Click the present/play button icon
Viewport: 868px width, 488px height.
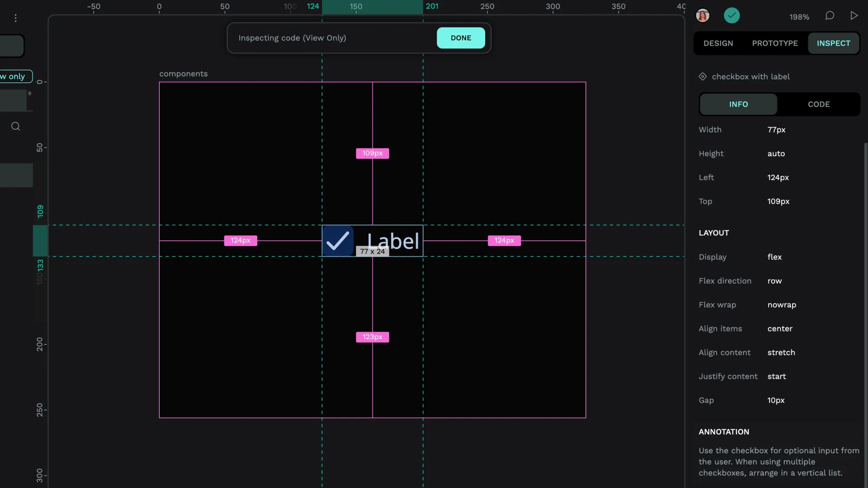coord(854,16)
